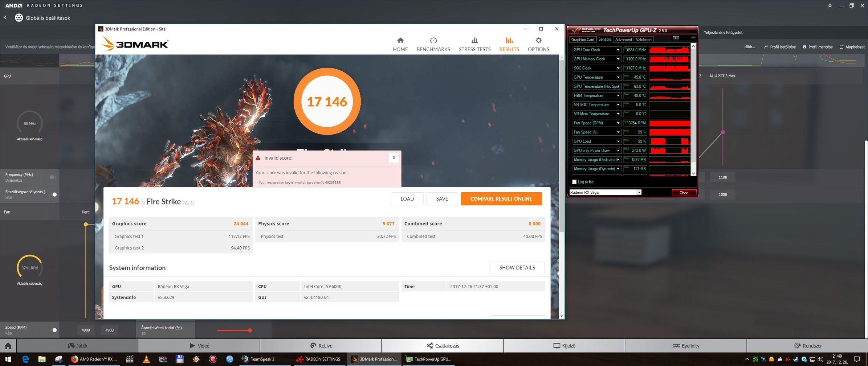This screenshot has height=366, width=868.
Task: Expand GPU only Power Draw dropdown
Action: click(618, 150)
